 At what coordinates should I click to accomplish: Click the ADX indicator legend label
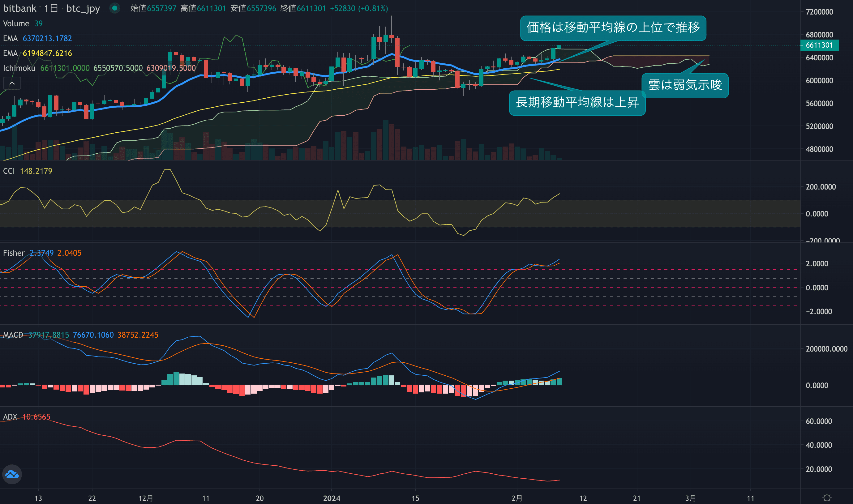[10, 417]
